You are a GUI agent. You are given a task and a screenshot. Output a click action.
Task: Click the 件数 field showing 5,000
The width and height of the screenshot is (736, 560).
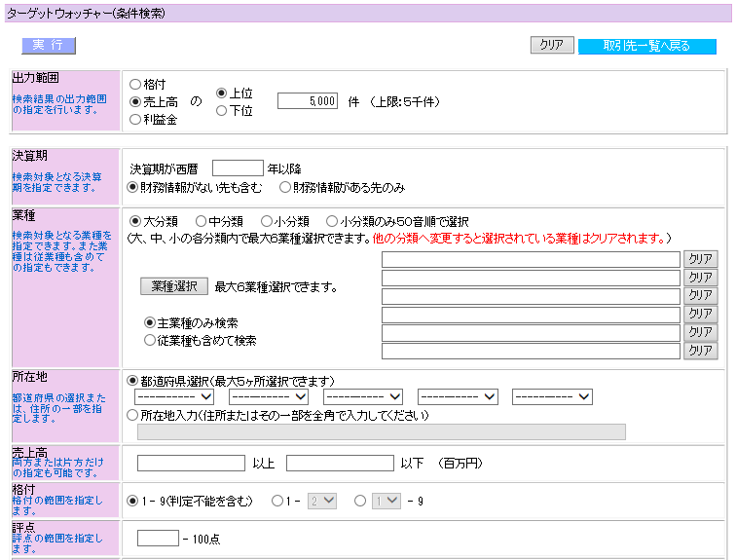pos(308,101)
